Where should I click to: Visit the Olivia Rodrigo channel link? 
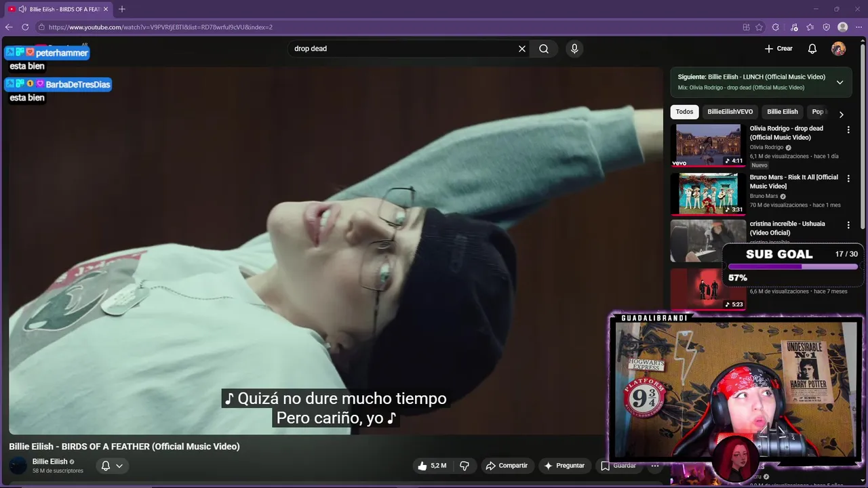click(766, 147)
